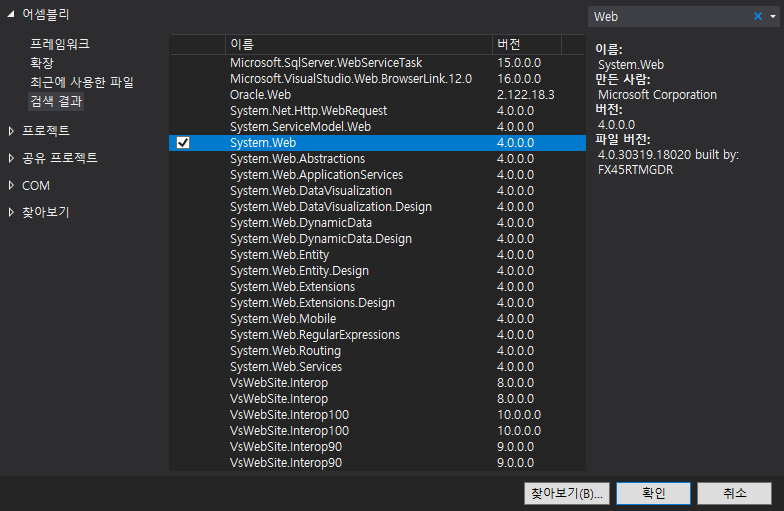Cancel with the 취소 button
This screenshot has height=511, width=784.
point(734,494)
